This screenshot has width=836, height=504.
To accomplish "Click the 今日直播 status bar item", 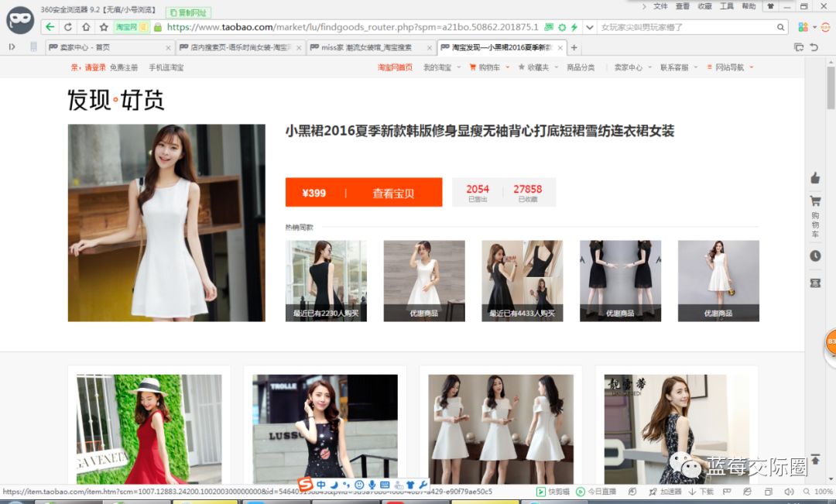I will coord(596,492).
